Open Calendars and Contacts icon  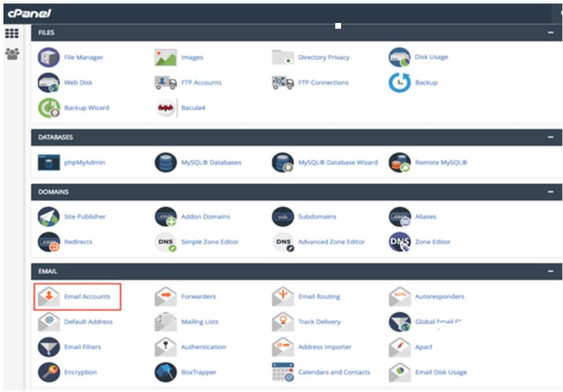283,372
